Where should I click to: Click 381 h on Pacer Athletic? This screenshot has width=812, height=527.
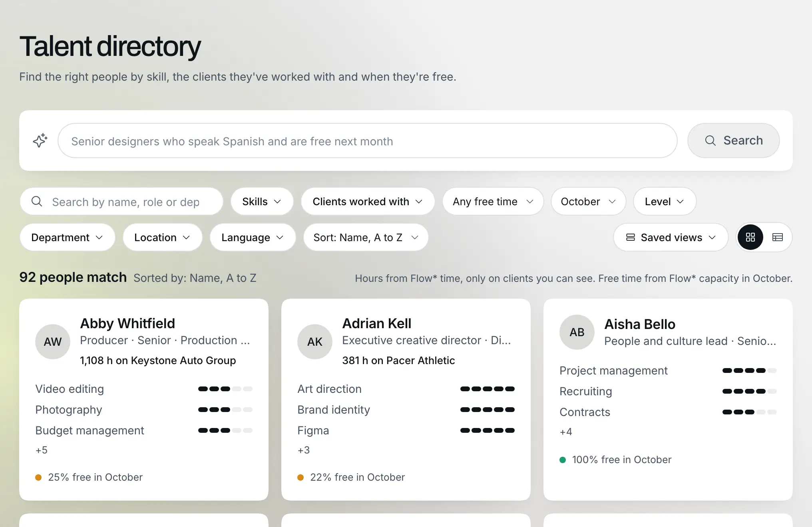coord(398,361)
